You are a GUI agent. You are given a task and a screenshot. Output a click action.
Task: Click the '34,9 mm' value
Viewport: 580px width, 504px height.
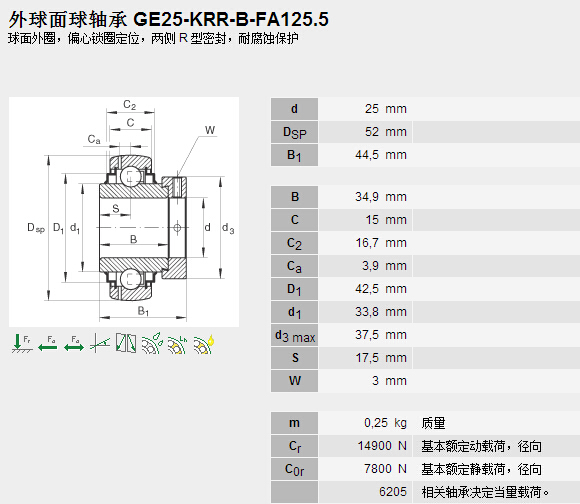tap(381, 197)
